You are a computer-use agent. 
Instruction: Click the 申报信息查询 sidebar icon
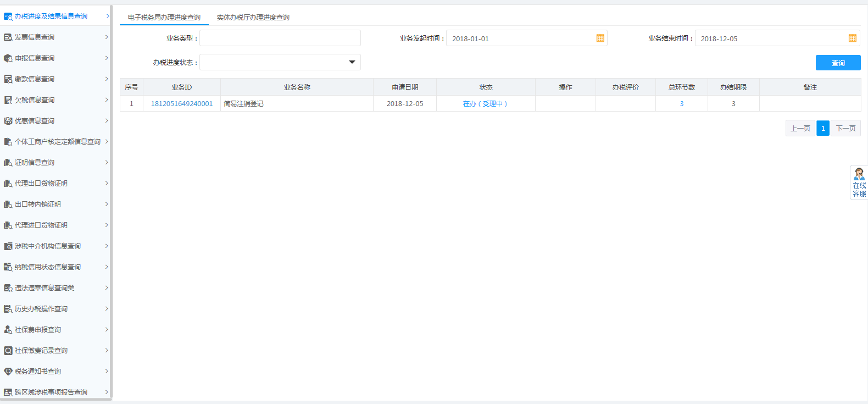pos(8,58)
